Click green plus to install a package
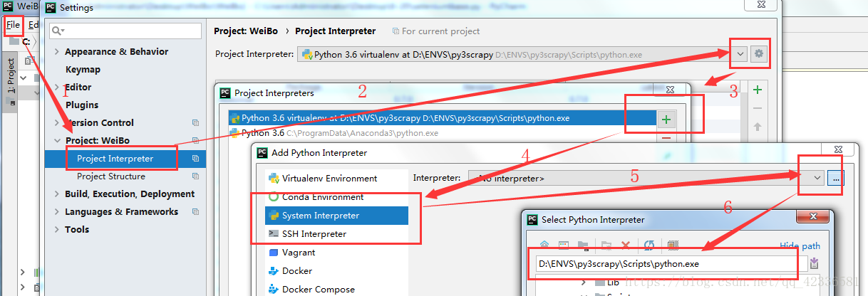The height and width of the screenshot is (296, 868). pyautogui.click(x=758, y=90)
